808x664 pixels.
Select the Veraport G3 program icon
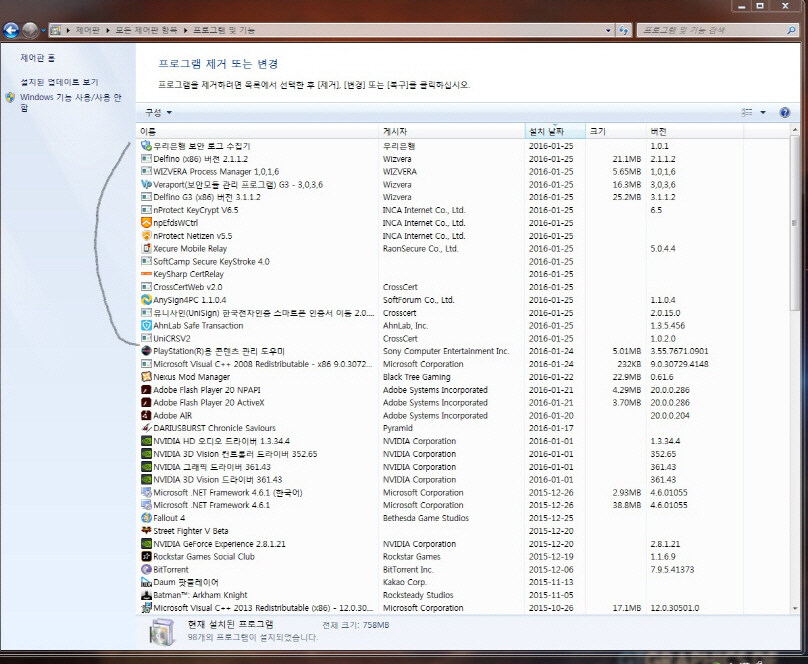point(146,184)
